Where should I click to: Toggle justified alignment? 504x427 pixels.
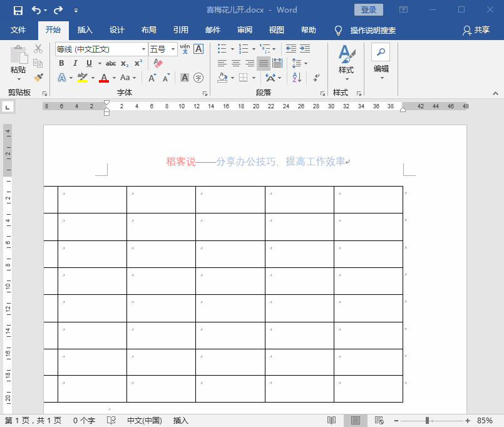click(x=263, y=63)
